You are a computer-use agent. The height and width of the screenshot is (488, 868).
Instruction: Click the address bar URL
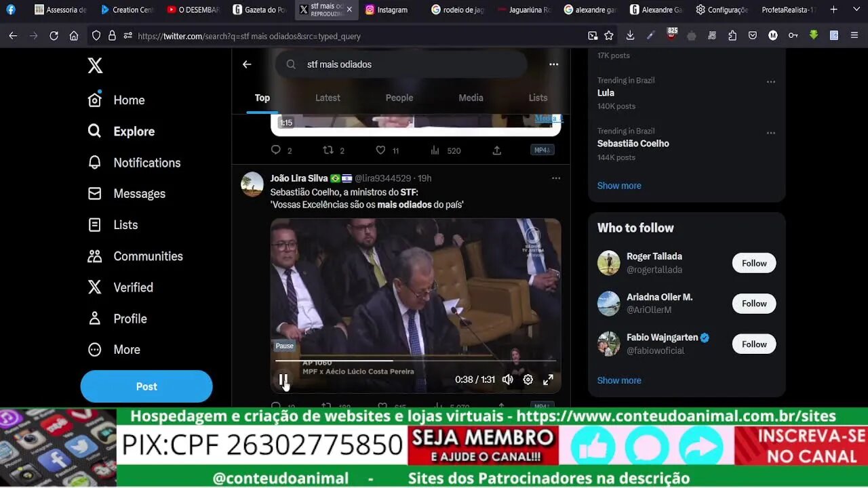point(249,37)
